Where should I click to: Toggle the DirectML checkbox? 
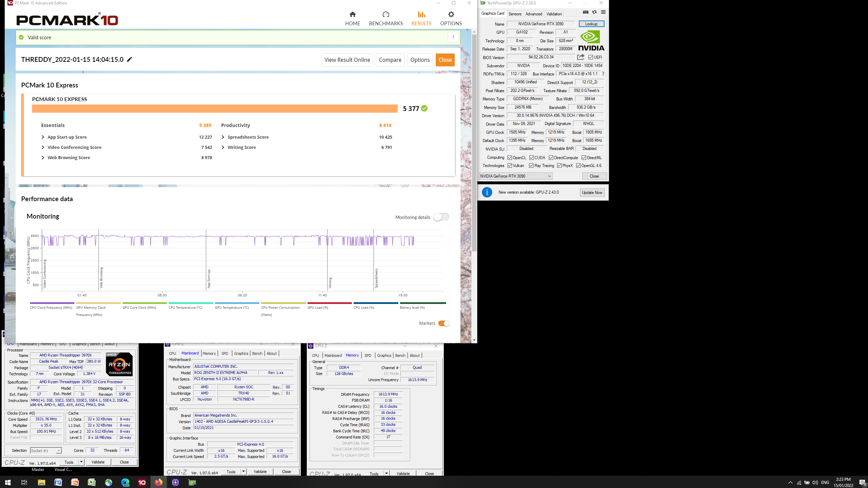pyautogui.click(x=584, y=157)
